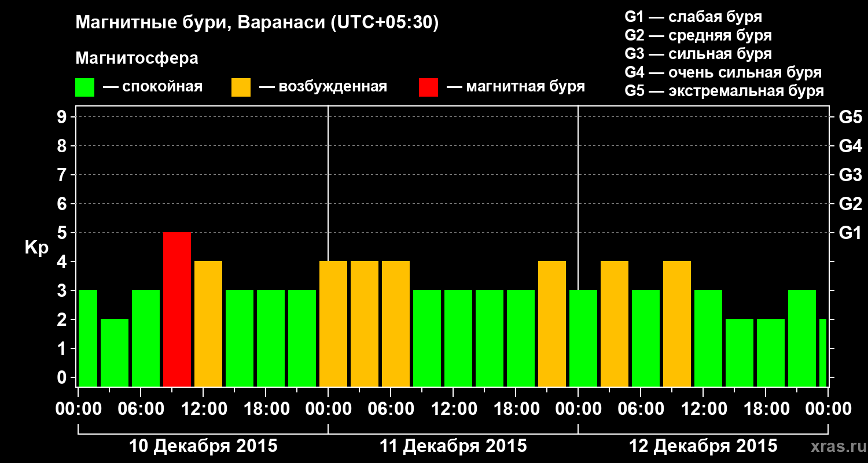The width and height of the screenshot is (868, 463).
Task: Click the line 'G4 — очень сильная буря'
Action: (x=723, y=72)
